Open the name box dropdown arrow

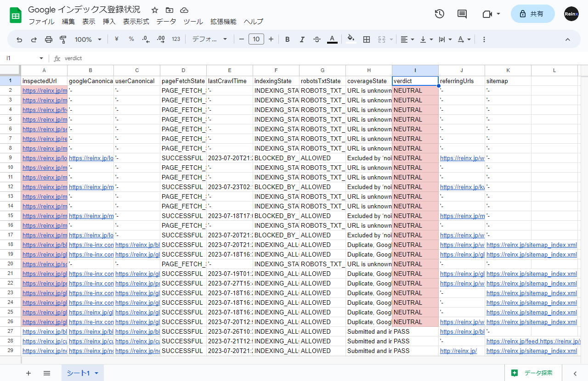tap(41, 58)
